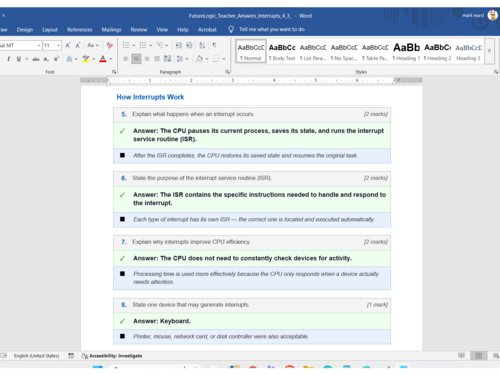Open font color dropdown arrow

click(x=111, y=59)
